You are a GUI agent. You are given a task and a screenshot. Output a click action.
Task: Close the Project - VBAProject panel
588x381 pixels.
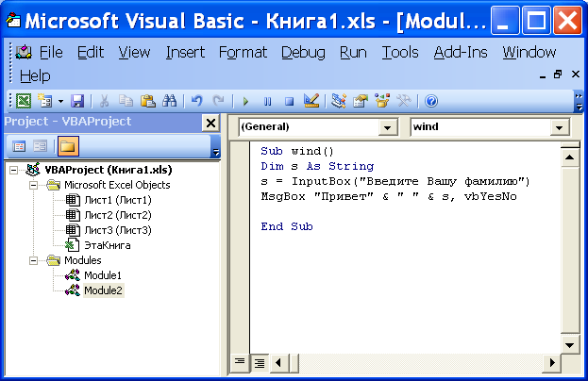(x=210, y=123)
